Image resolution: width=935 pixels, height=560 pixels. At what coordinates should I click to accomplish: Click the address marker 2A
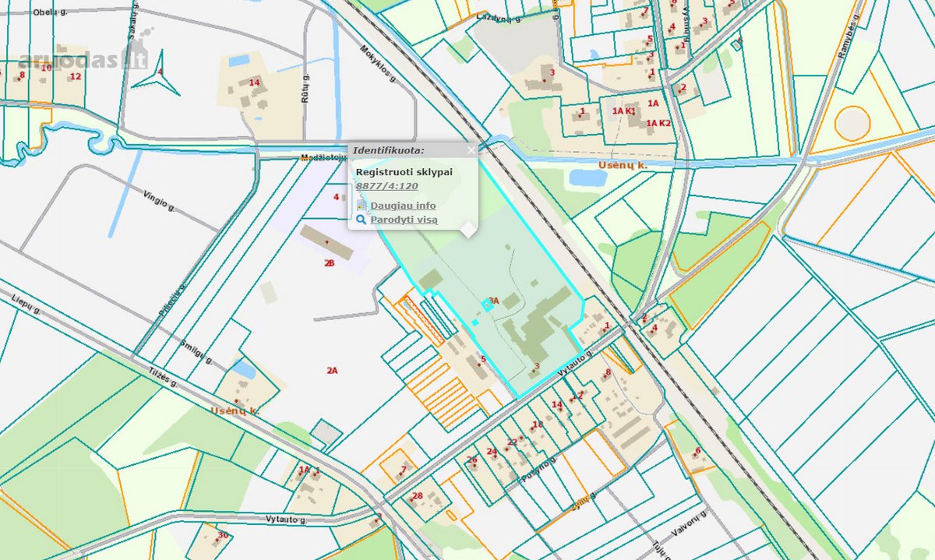[x=332, y=371]
